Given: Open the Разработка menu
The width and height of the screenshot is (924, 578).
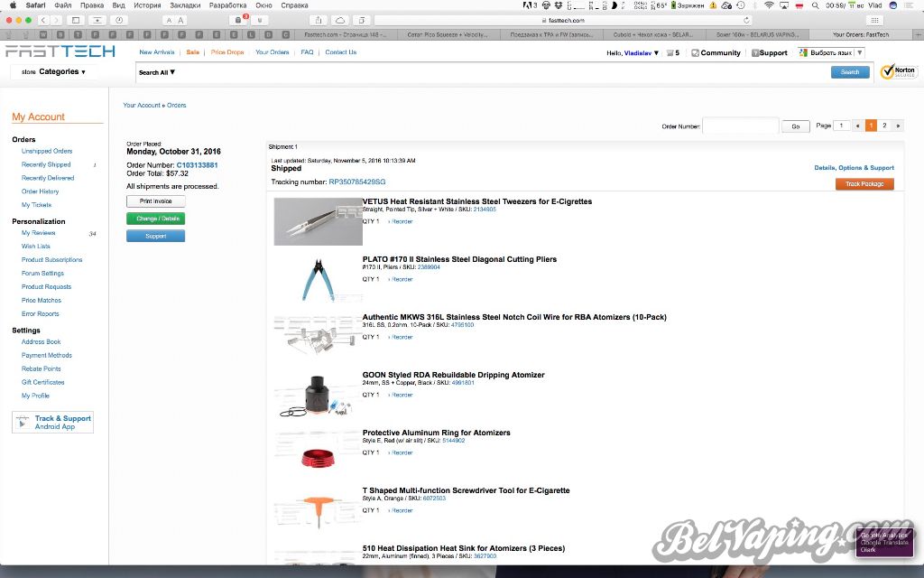Looking at the screenshot, I should (x=227, y=5).
